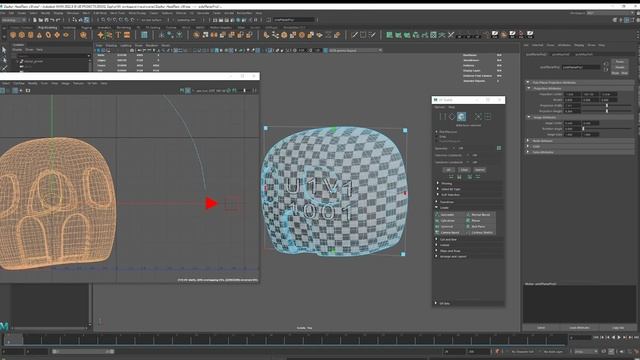
Task: Open the Symmetry dropdown in UV Toolkit
Action: click(460, 148)
